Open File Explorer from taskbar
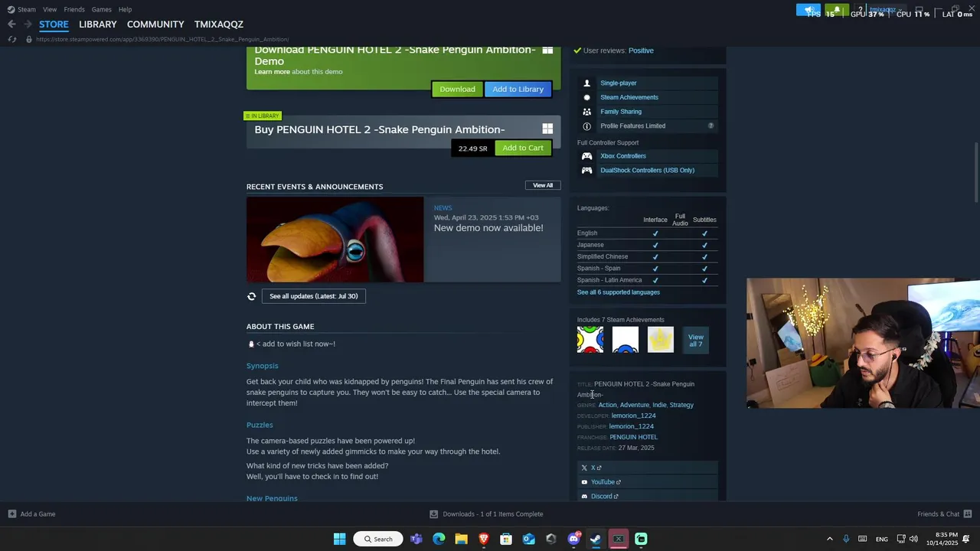 pos(461,539)
